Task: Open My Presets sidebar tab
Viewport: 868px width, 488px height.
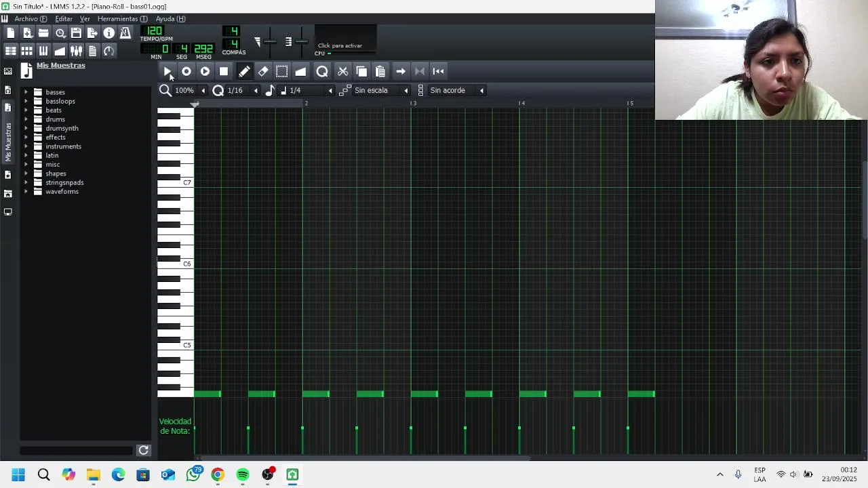Action: [7, 175]
